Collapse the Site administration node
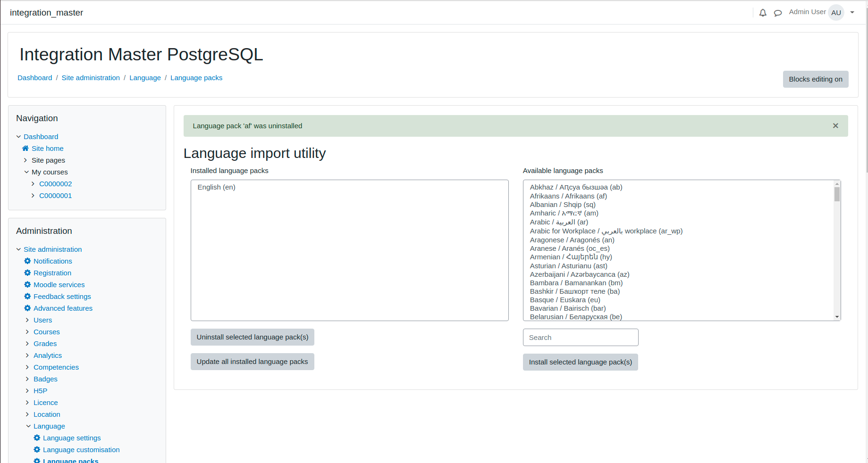This screenshot has height=463, width=868. [x=19, y=249]
